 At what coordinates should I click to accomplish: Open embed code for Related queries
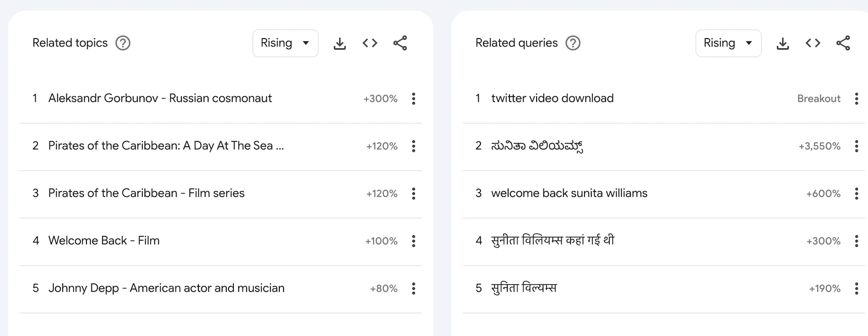tap(812, 43)
